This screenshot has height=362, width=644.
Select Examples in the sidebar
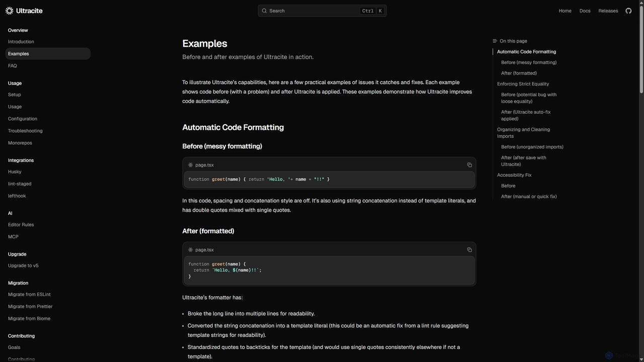(48, 54)
